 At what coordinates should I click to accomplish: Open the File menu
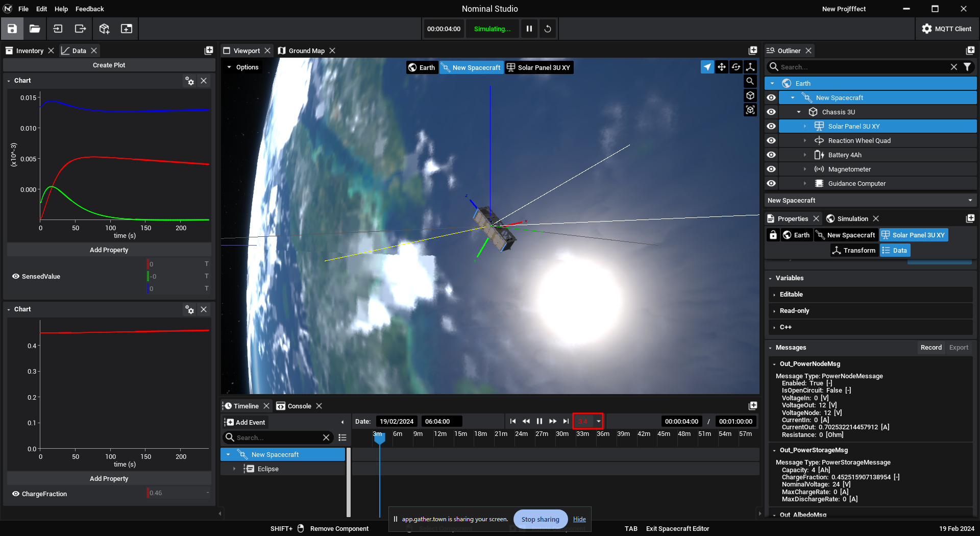[23, 9]
